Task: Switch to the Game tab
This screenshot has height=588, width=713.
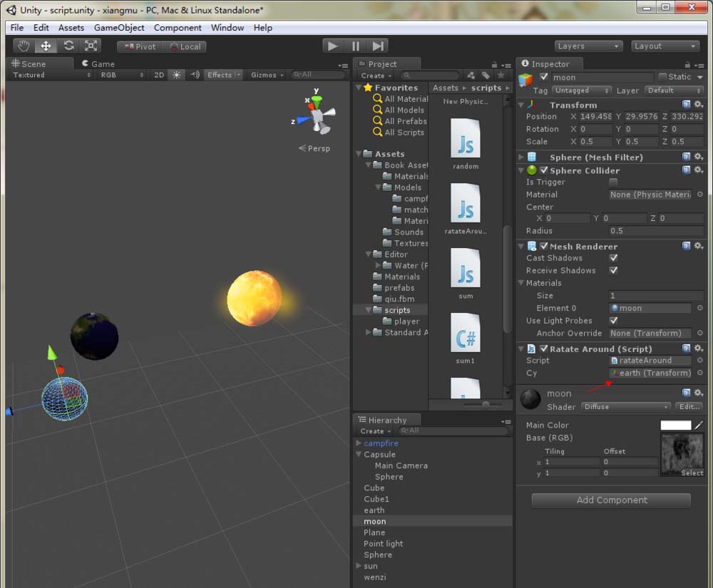Action: click(98, 63)
